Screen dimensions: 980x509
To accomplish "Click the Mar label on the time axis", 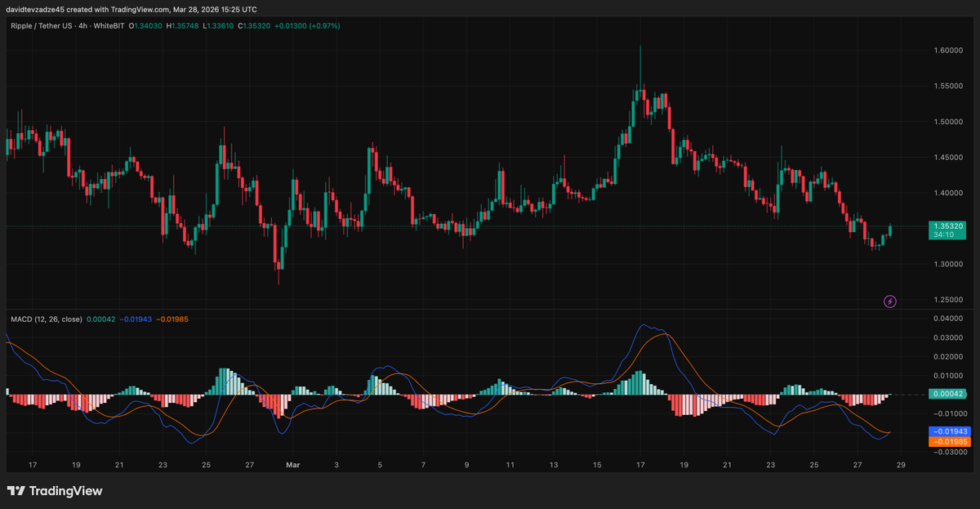I will click(x=293, y=465).
